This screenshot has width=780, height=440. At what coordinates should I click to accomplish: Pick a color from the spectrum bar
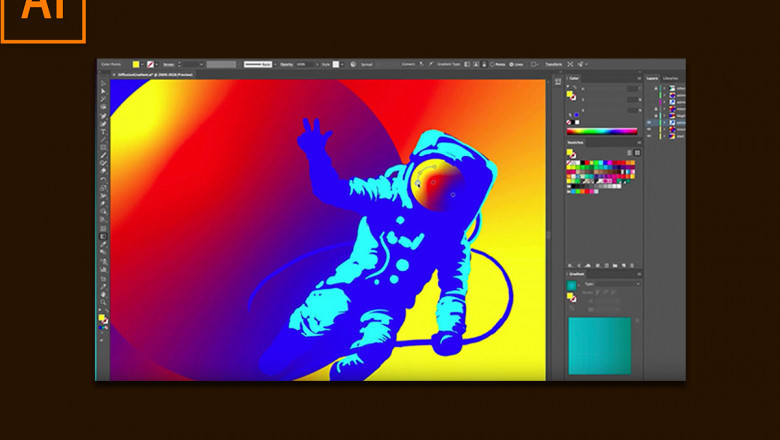pyautogui.click(x=602, y=131)
